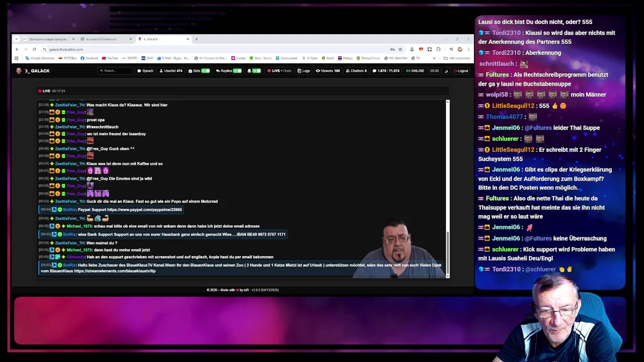
Task: Open the tab search dropdown arrow
Action: tap(17, 39)
